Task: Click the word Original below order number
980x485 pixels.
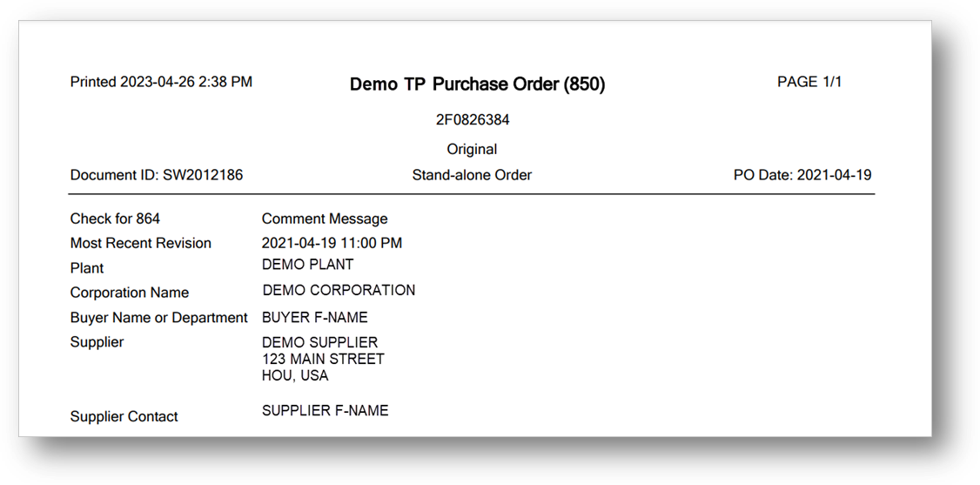Action: 472,150
